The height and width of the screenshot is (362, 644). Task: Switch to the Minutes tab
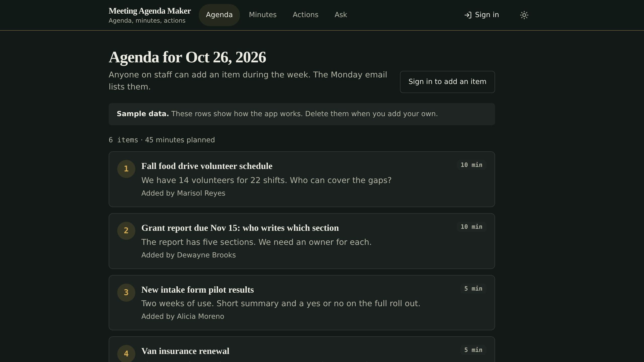pos(263,15)
